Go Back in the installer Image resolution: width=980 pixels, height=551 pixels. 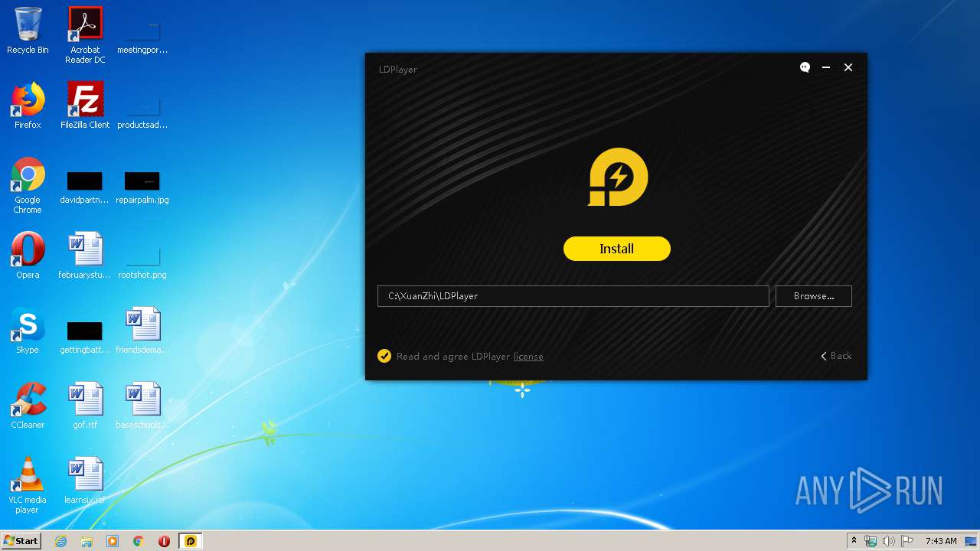pos(836,356)
